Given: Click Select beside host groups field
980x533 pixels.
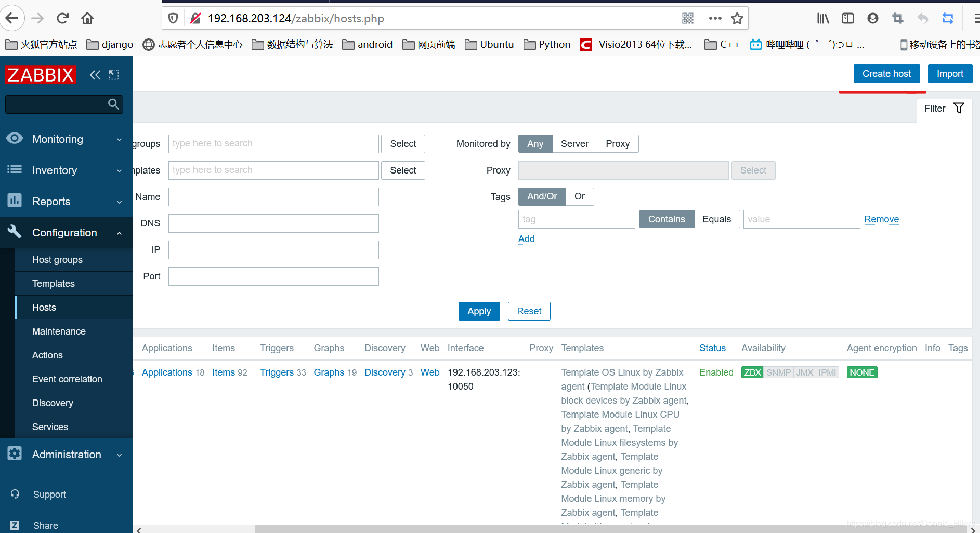Looking at the screenshot, I should pos(403,144).
